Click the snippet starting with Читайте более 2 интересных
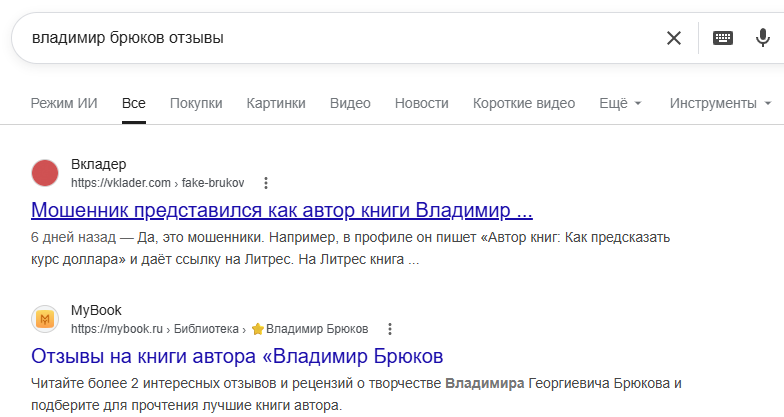The width and height of the screenshot is (784, 417). pos(356,394)
